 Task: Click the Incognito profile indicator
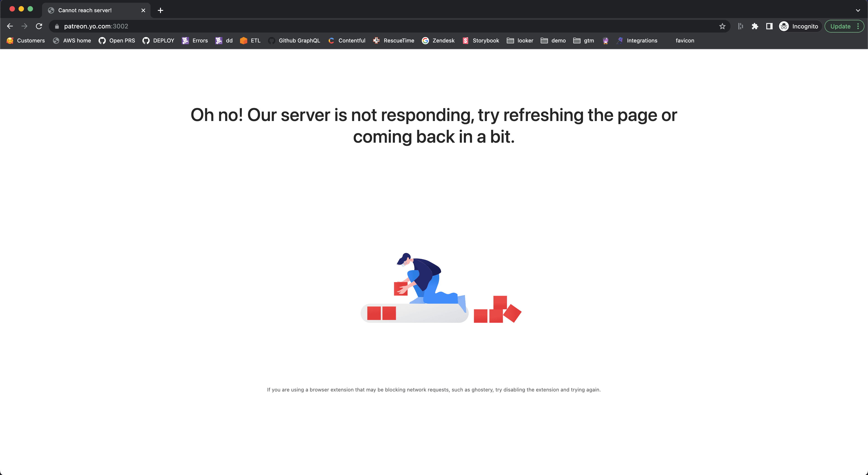click(x=799, y=26)
